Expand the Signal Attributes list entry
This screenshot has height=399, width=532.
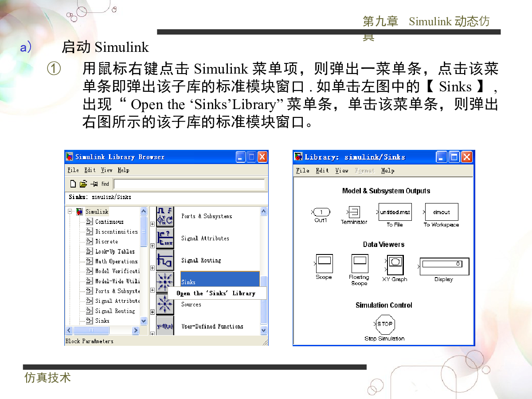click(x=153, y=246)
